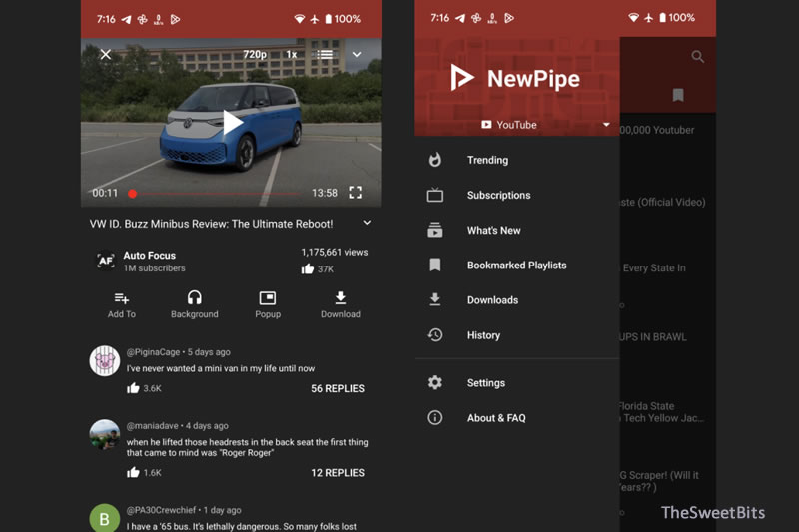
Task: Click the NewPipe logo in drawer header
Action: (515, 79)
